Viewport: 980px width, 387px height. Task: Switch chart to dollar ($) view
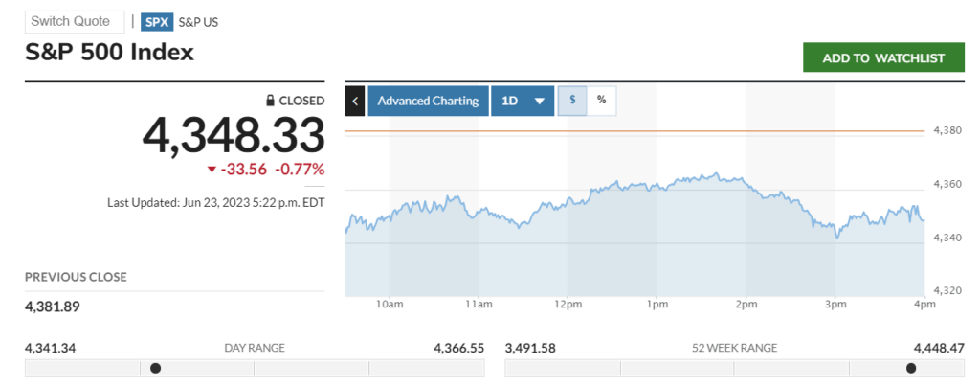point(572,100)
